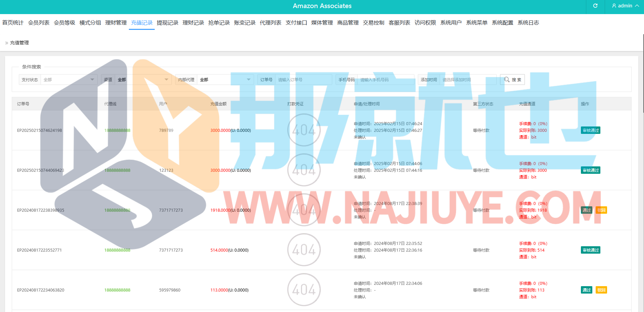Expand the 内部代理 dropdown

(225, 80)
